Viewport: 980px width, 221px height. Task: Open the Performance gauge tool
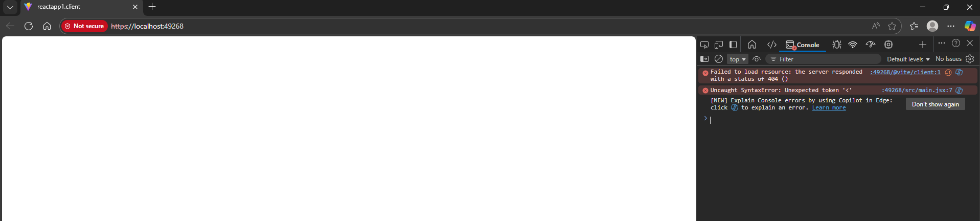click(871, 45)
